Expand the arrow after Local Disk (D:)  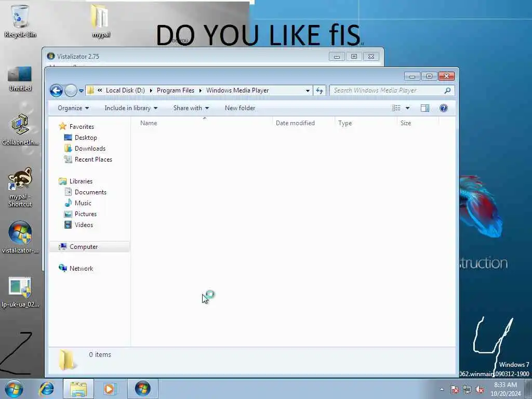pyautogui.click(x=151, y=90)
